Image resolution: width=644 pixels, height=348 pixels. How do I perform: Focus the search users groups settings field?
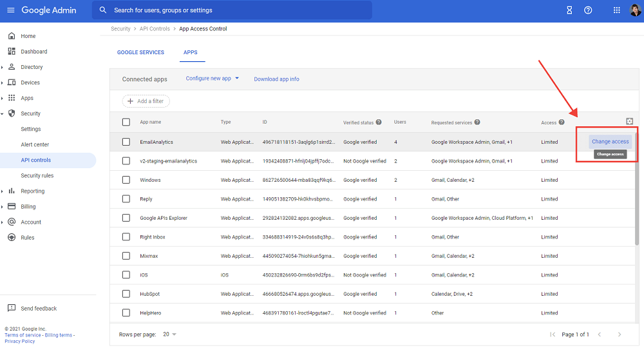pyautogui.click(x=232, y=10)
